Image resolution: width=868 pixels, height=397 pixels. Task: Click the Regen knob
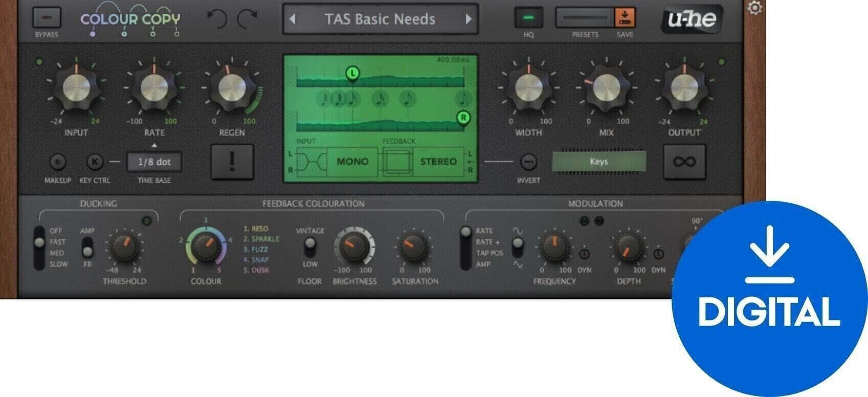pos(232,88)
